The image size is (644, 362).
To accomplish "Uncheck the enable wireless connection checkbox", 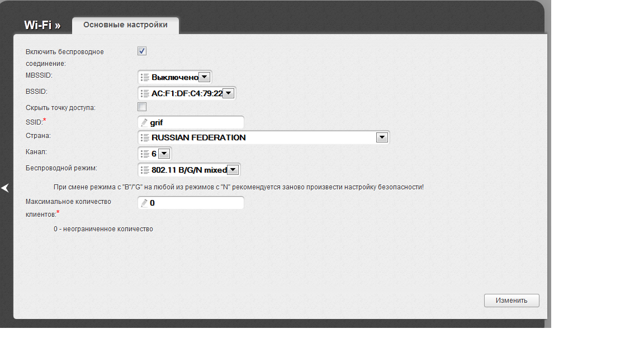I will pyautogui.click(x=142, y=51).
